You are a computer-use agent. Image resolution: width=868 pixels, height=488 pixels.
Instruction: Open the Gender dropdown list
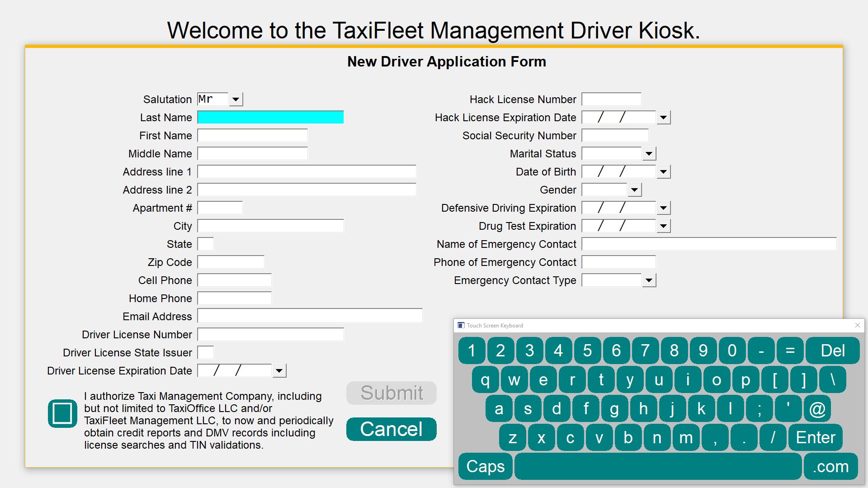[634, 190]
